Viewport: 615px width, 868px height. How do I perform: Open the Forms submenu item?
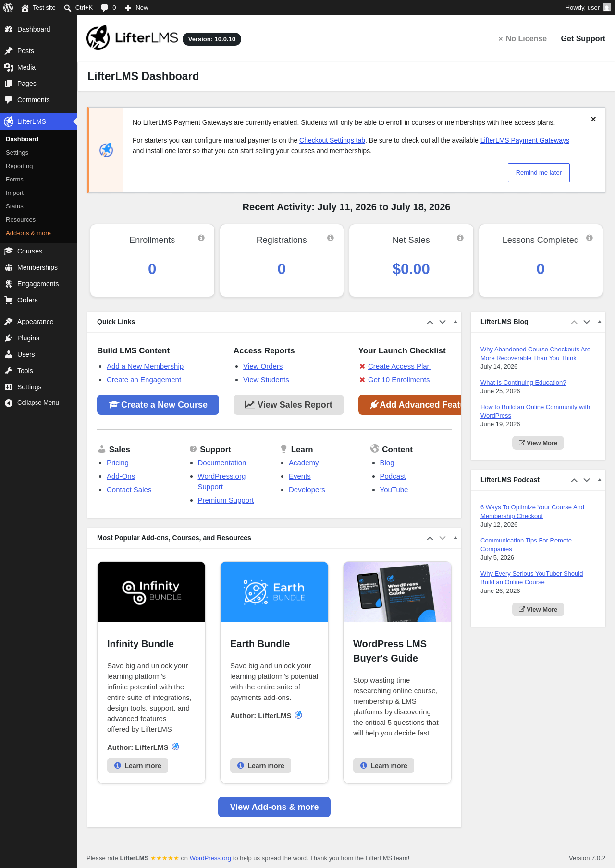14,180
